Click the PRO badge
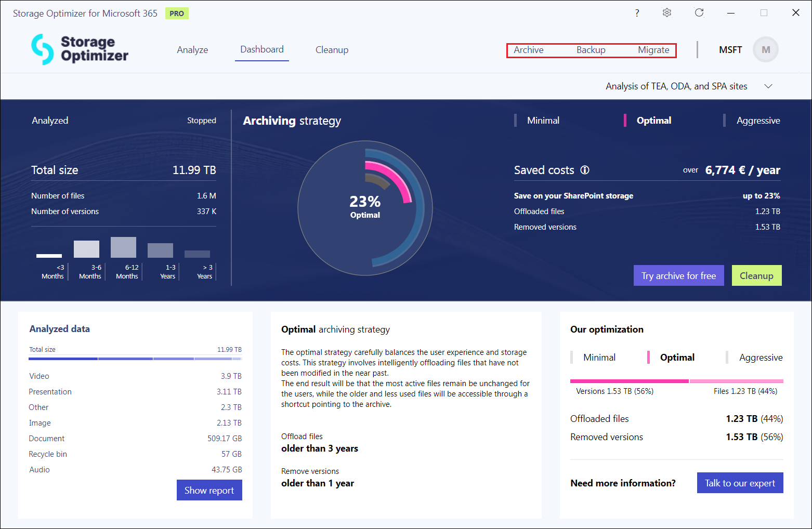Image resolution: width=812 pixels, height=529 pixels. click(177, 14)
